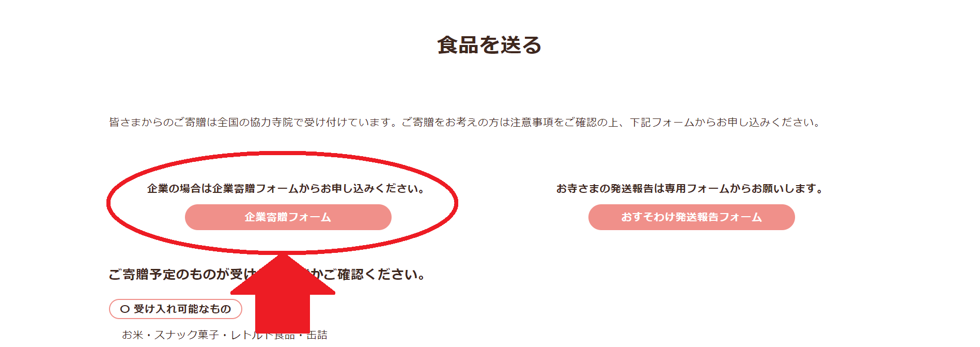Click the お米 item in accepted list
The image size is (980, 347).
(132, 335)
